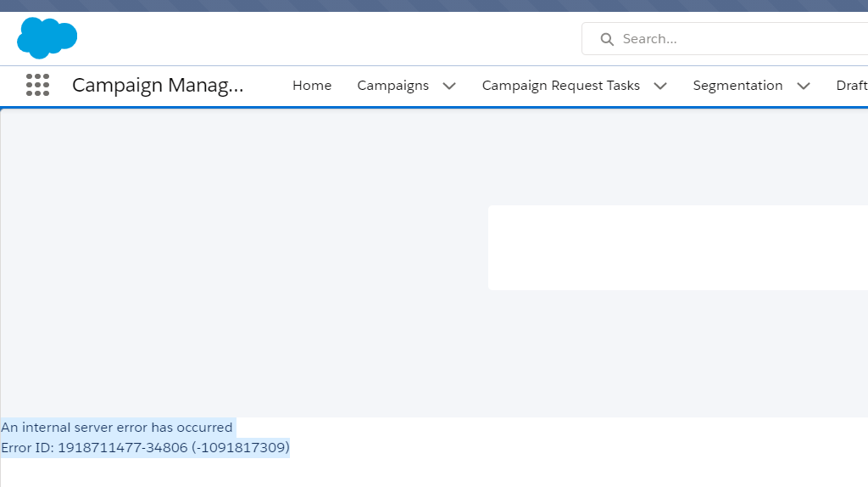Click the empty gray page background
868x487 pixels.
237,255
